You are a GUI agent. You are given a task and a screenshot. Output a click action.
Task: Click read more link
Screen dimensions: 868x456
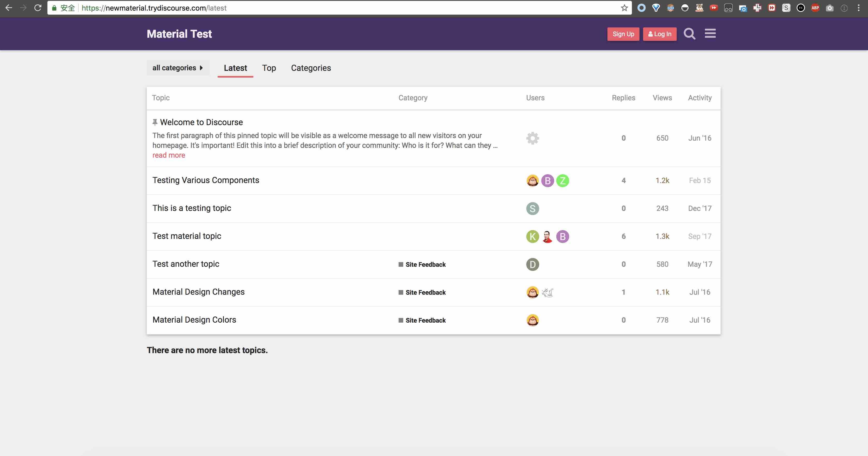point(169,155)
